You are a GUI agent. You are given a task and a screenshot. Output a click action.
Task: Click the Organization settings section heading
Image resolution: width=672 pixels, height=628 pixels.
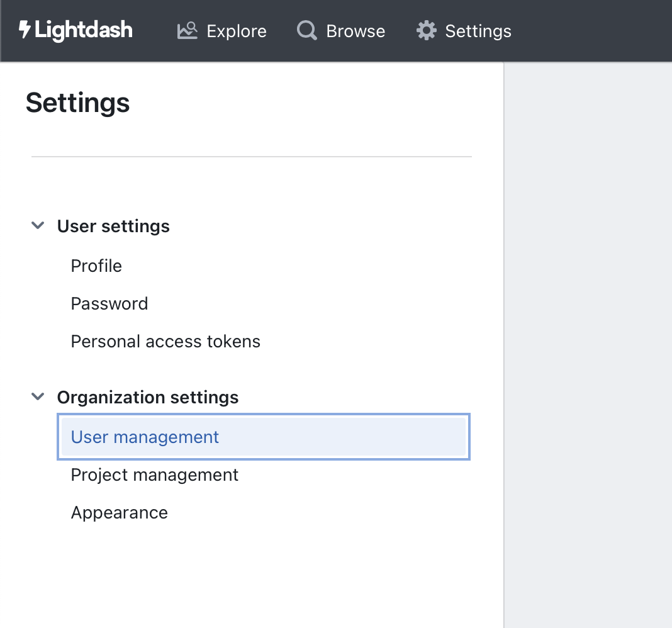click(x=148, y=396)
